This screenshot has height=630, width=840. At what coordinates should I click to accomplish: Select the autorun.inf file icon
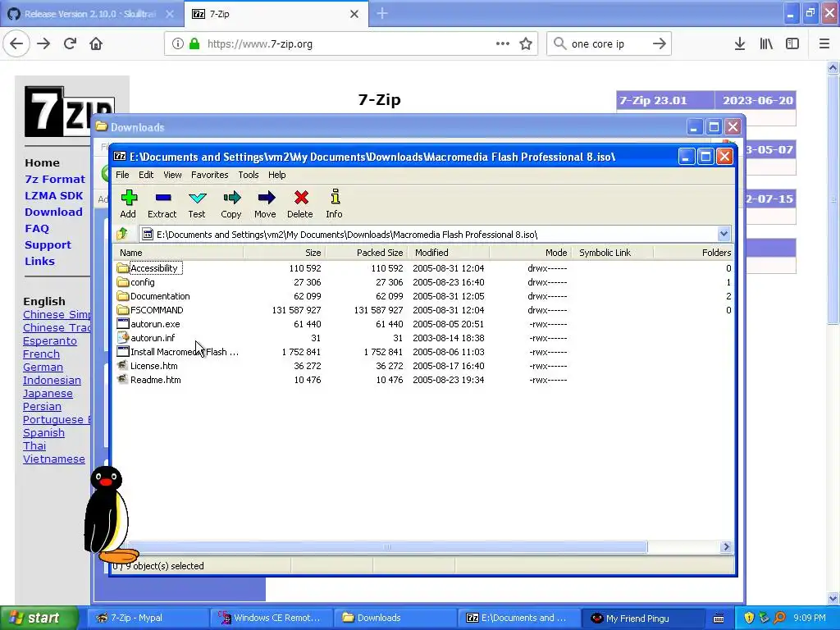(123, 337)
